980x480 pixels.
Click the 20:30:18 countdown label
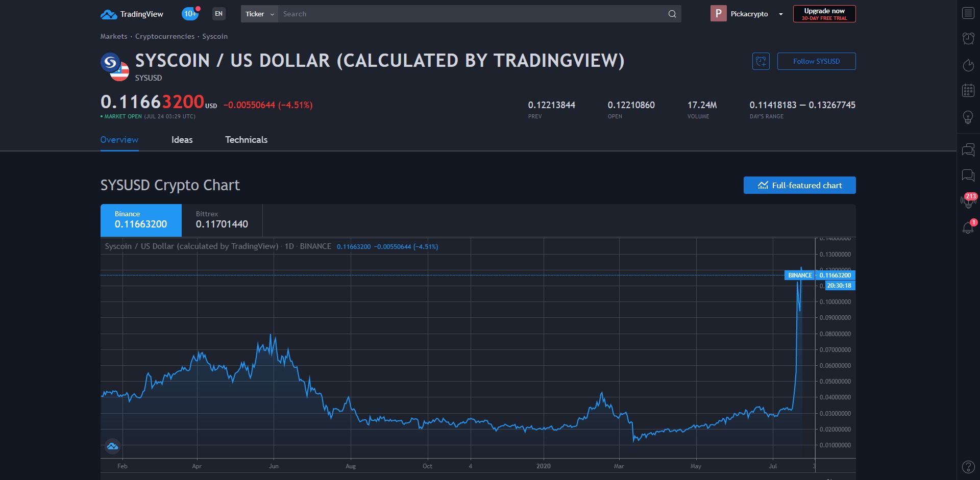(840, 286)
